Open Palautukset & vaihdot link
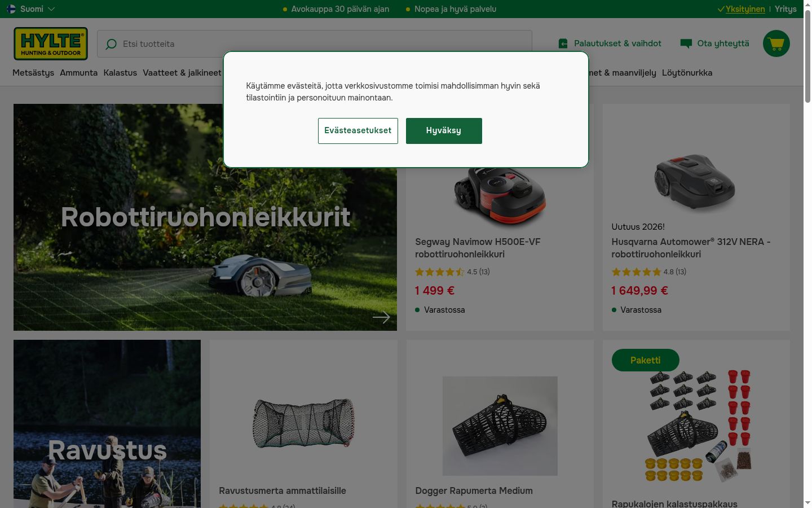The width and height of the screenshot is (812, 508). pos(617,43)
